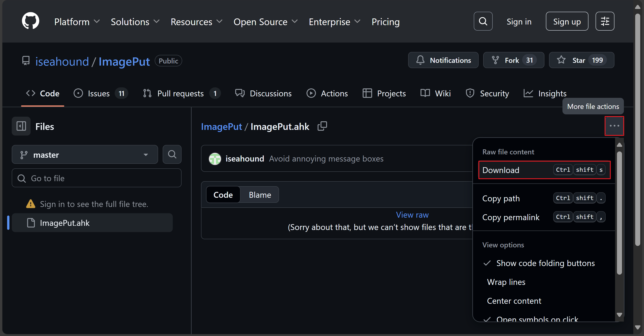Open the ImagePut breadcrumb link
This screenshot has width=644, height=336.
click(x=222, y=127)
